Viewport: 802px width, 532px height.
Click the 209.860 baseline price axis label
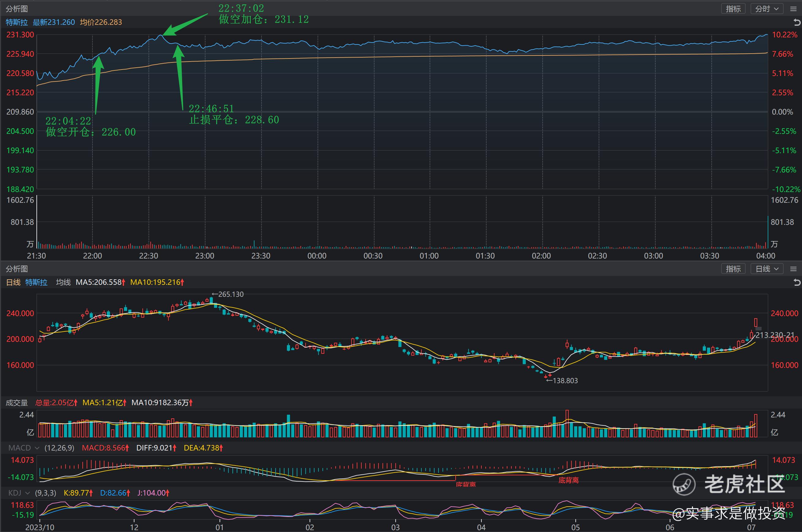[x=20, y=112]
